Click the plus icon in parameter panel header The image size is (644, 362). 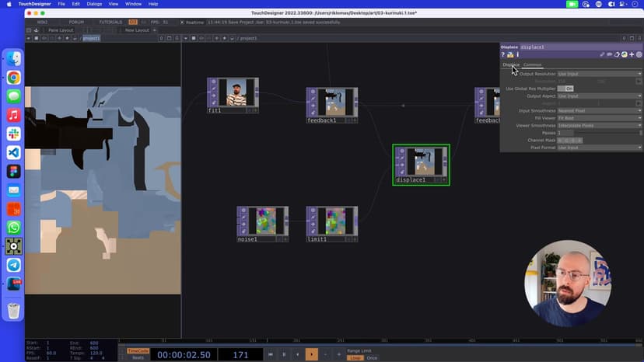point(632,55)
